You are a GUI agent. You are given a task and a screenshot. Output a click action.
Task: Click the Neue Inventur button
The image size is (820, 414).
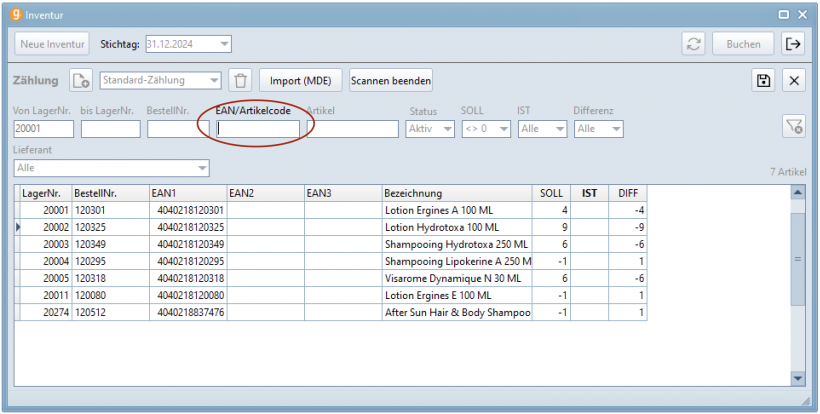pos(51,44)
